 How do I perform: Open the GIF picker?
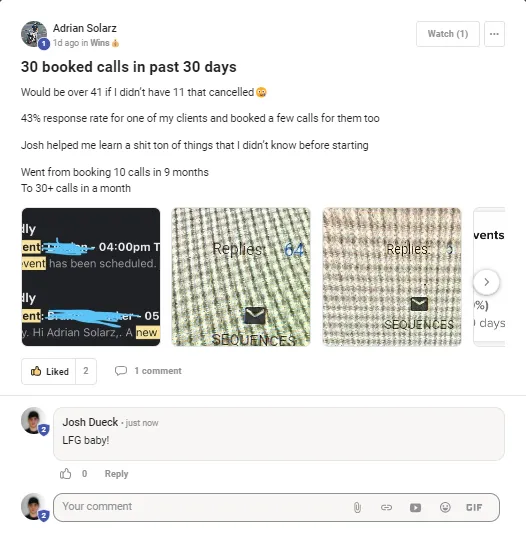pos(474,507)
